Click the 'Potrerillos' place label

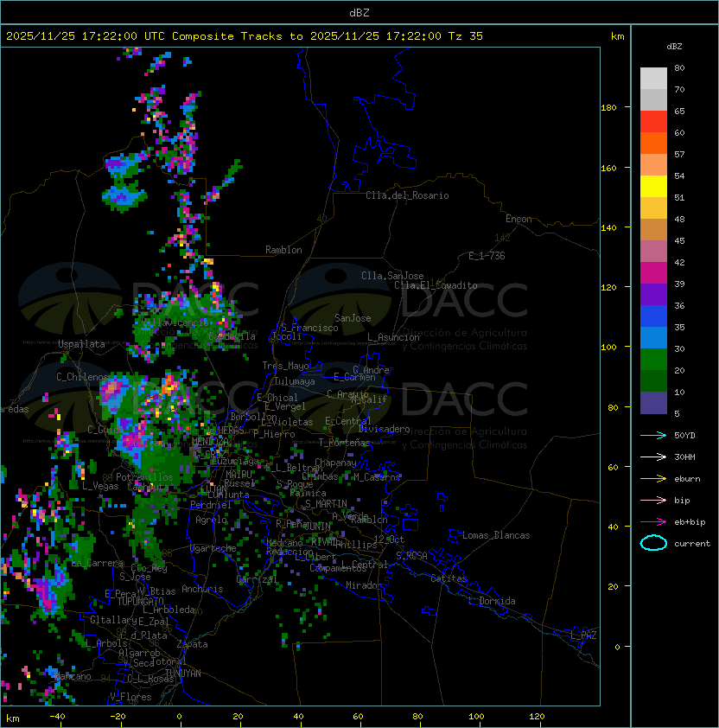[x=144, y=476]
